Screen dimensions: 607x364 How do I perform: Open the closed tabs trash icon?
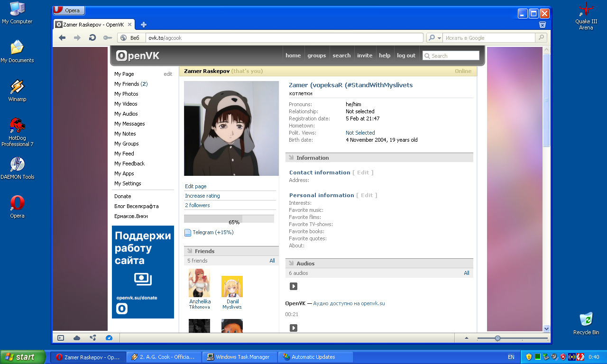point(543,25)
